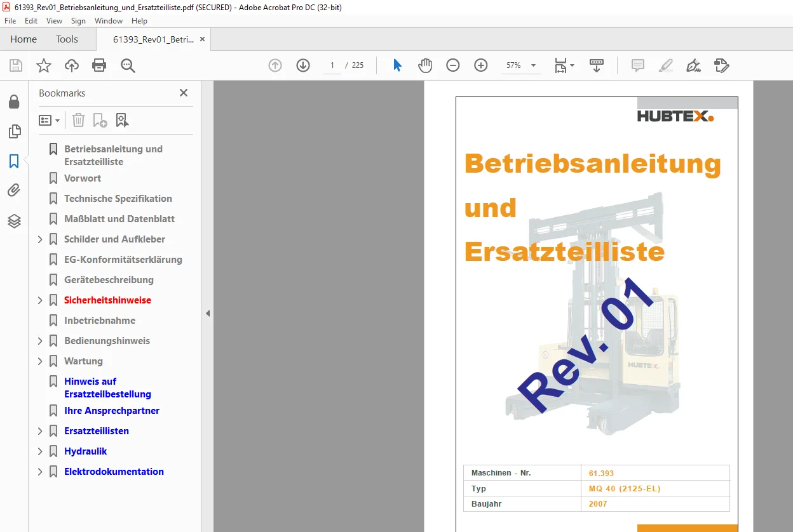Open the Sign menu
This screenshot has width=793, height=532.
pyautogui.click(x=78, y=21)
